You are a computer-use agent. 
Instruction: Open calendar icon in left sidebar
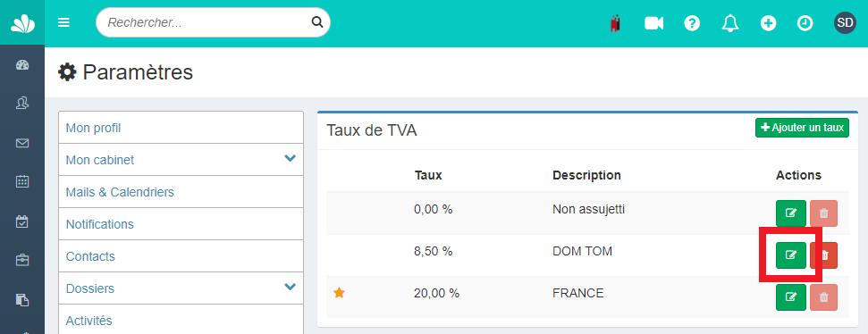[x=22, y=181]
